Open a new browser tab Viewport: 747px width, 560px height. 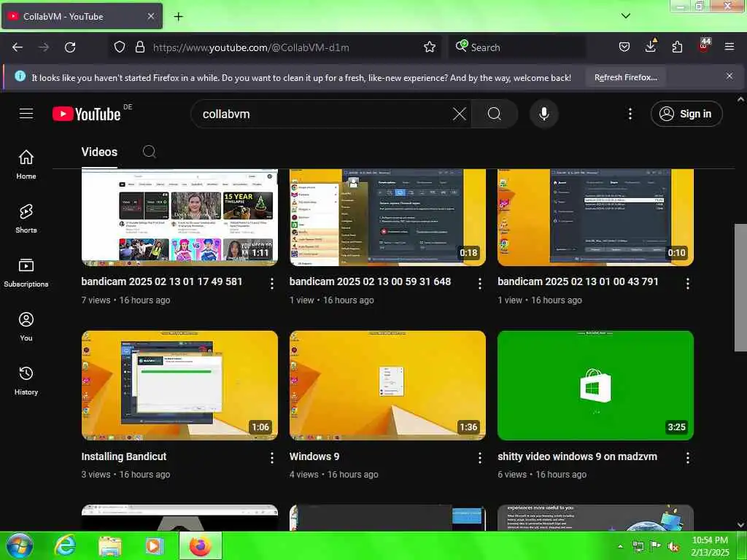coord(178,17)
